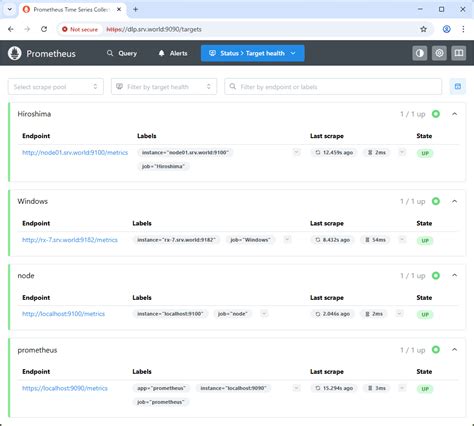Collapse the Windows scrape pool
The height and width of the screenshot is (426, 474).
(x=454, y=201)
